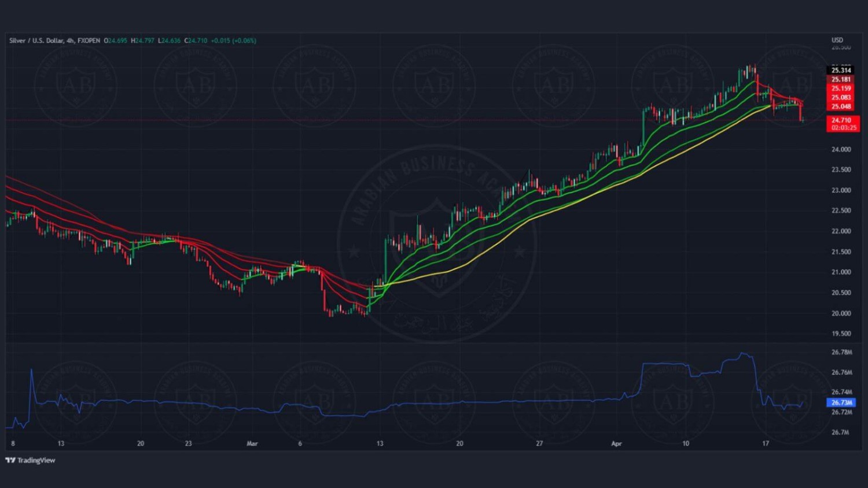The width and height of the screenshot is (868, 488).
Task: Click the red 25.181 price tag
Action: (841, 79)
